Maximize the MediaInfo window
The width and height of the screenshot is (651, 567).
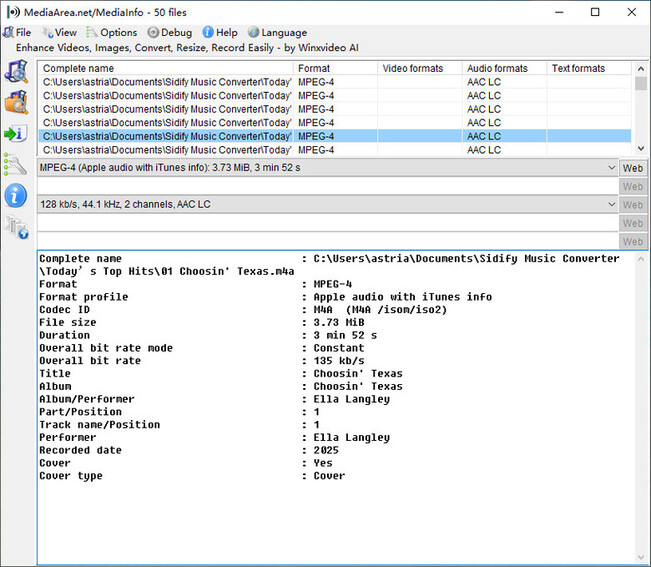595,12
